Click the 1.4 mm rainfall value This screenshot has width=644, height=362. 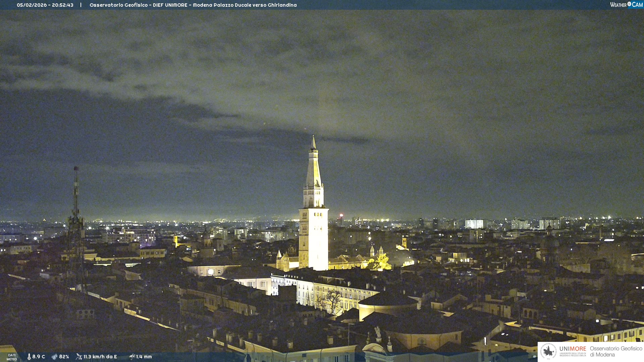(144, 357)
